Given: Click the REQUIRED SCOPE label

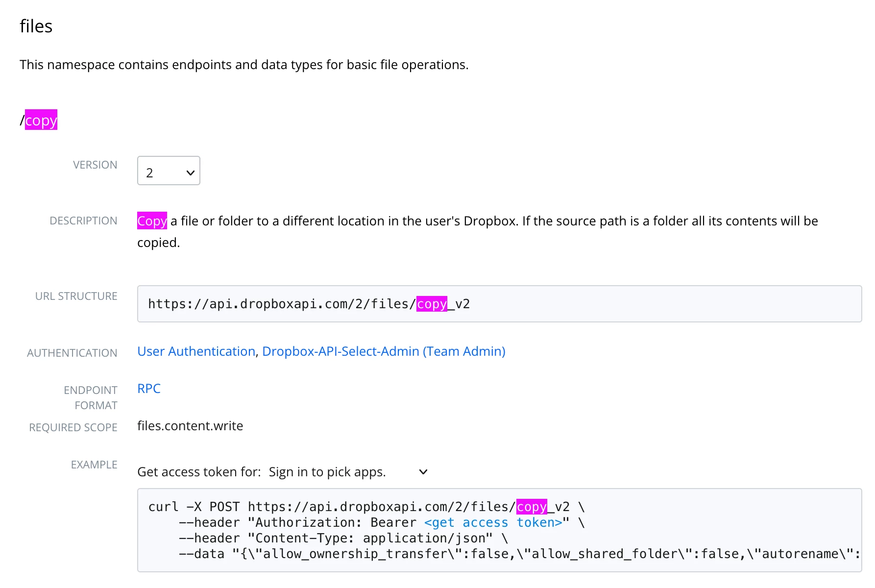Looking at the screenshot, I should [73, 427].
